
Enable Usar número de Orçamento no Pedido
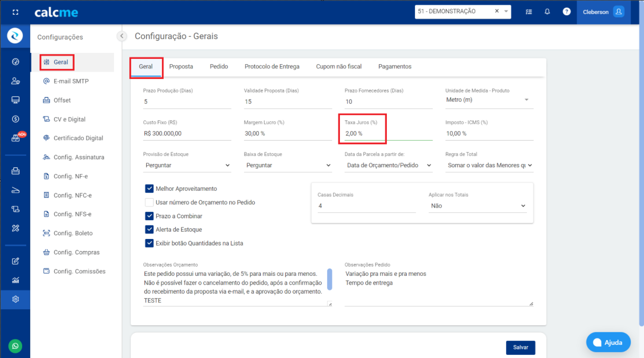click(x=149, y=202)
